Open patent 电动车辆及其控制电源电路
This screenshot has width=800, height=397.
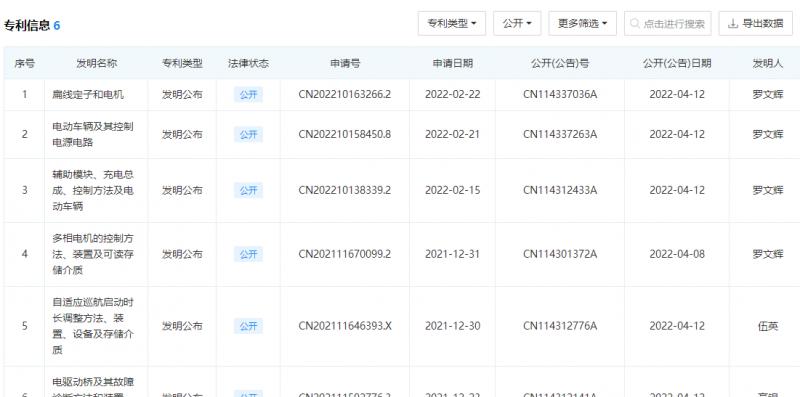(93, 134)
